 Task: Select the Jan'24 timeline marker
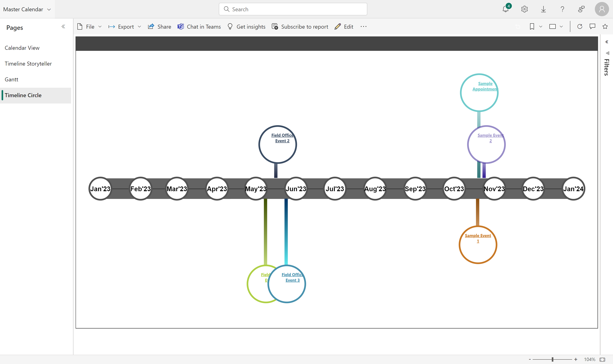click(573, 189)
